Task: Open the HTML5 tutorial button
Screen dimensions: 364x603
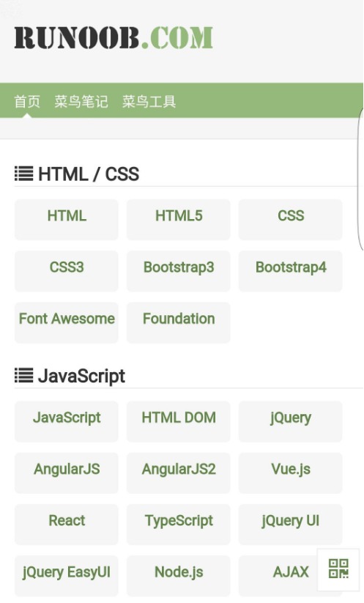Action: pos(179,220)
